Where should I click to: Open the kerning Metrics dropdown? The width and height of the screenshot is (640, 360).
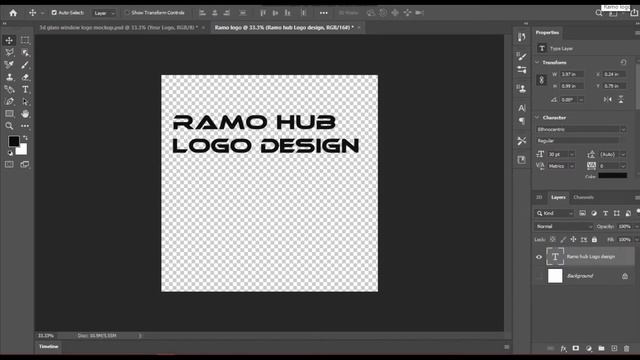pos(572,166)
